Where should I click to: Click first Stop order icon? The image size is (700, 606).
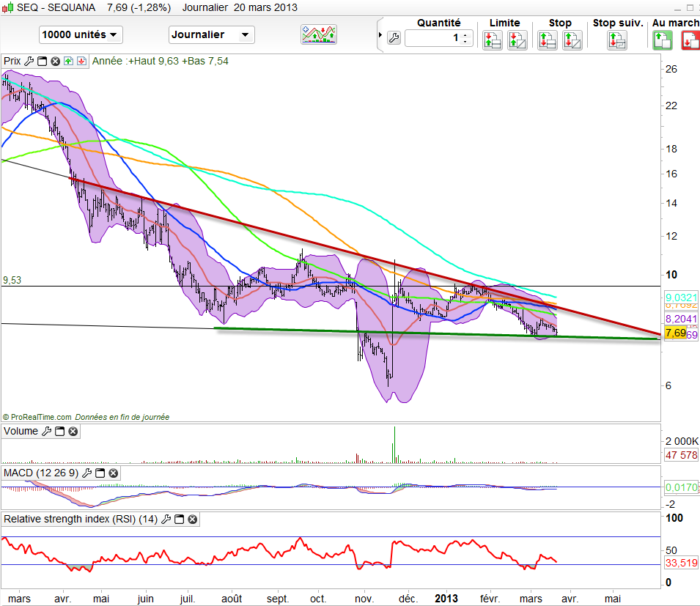click(x=548, y=40)
